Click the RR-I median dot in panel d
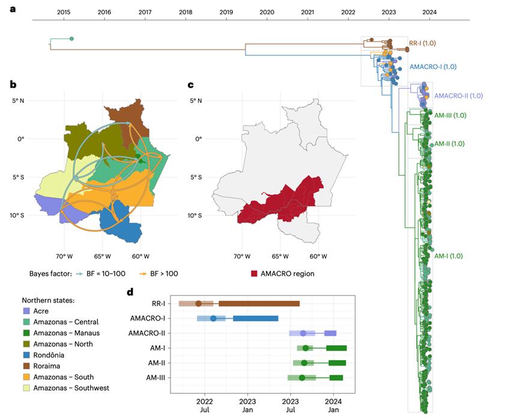532x419 pixels. pos(199,303)
